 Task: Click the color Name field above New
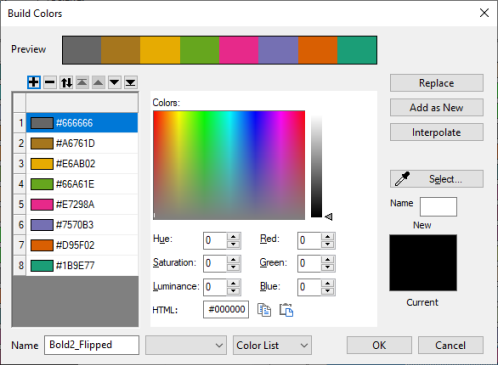pyautogui.click(x=438, y=207)
